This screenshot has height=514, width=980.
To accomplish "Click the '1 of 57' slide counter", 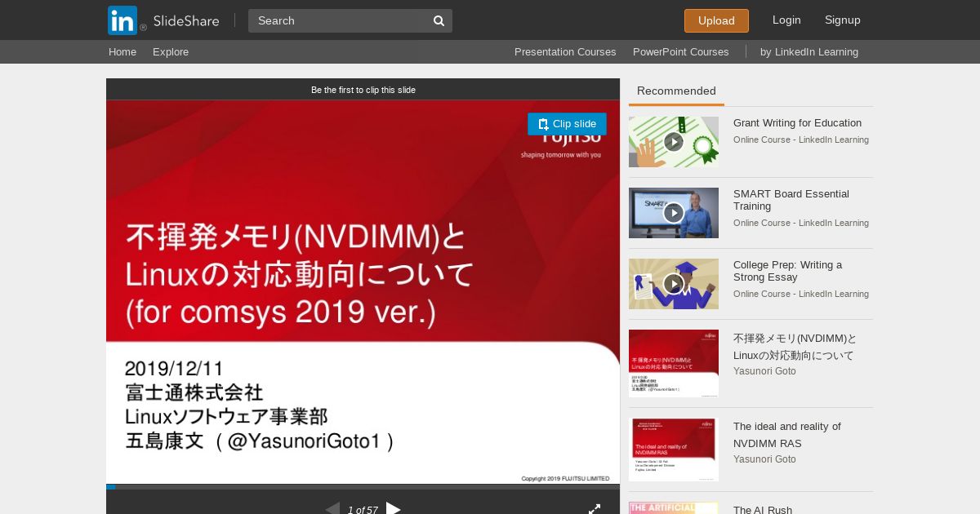I will click(363, 510).
